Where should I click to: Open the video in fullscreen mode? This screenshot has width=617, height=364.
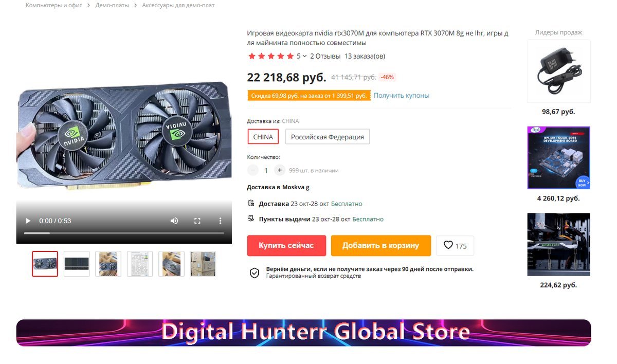pos(197,221)
